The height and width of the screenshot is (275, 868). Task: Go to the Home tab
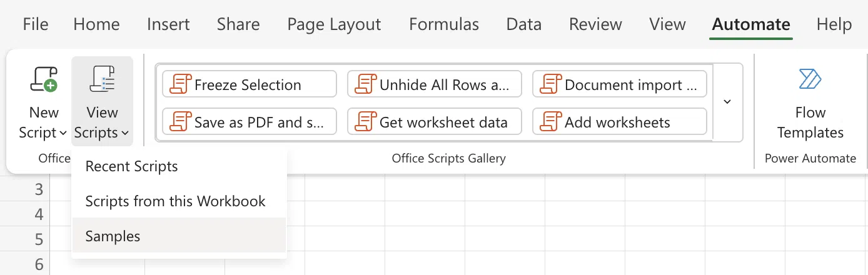click(x=96, y=24)
